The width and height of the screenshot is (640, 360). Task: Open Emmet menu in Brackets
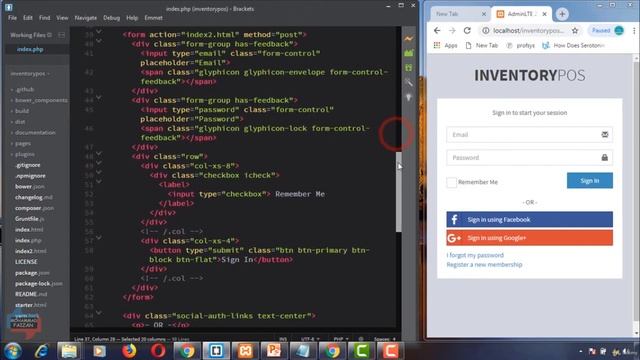point(153,18)
